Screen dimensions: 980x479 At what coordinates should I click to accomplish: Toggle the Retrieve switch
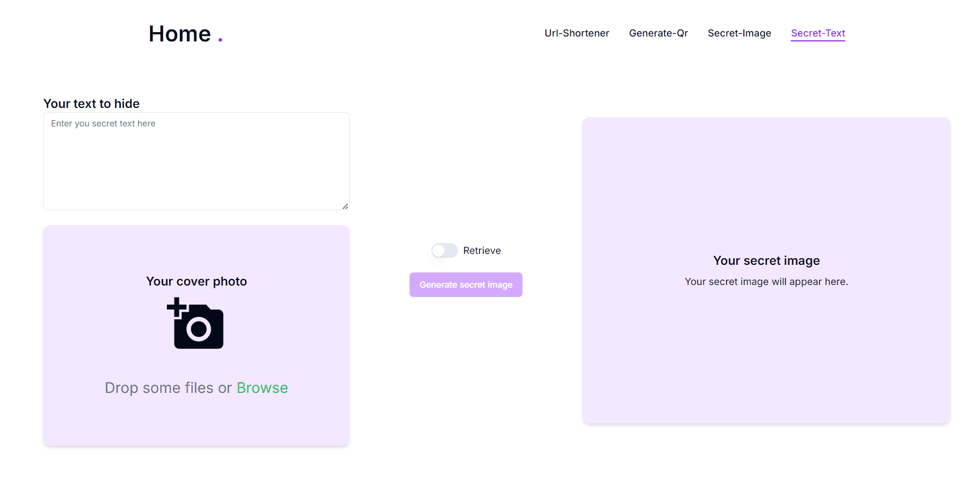coord(444,251)
